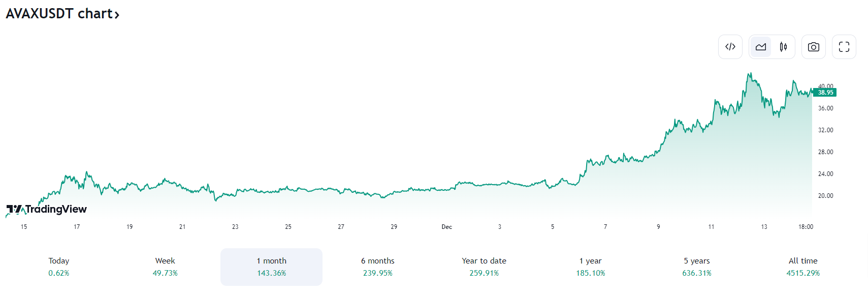The height and width of the screenshot is (292, 868).
Task: Open the chart in fullscreen mode
Action: click(844, 47)
